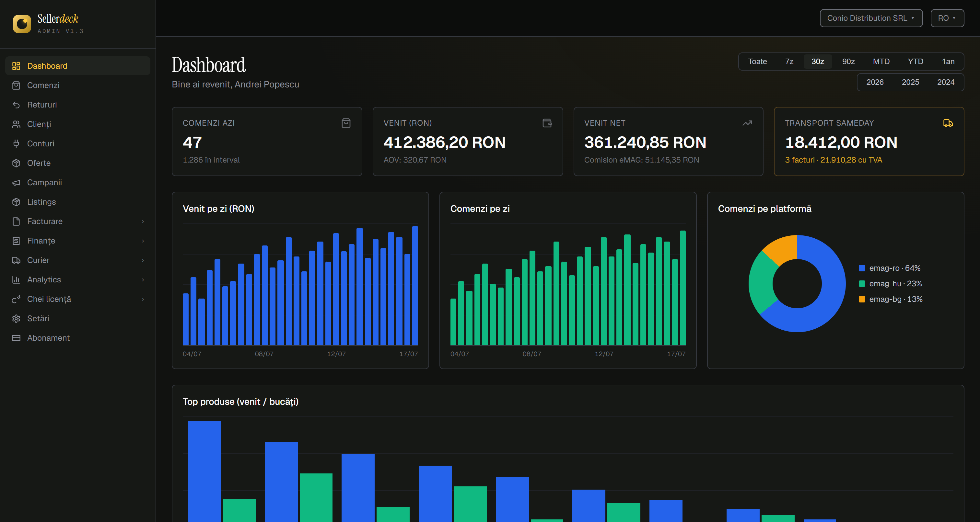
Task: Click the Comenzi shopping bag sidebar icon
Action: point(16,85)
